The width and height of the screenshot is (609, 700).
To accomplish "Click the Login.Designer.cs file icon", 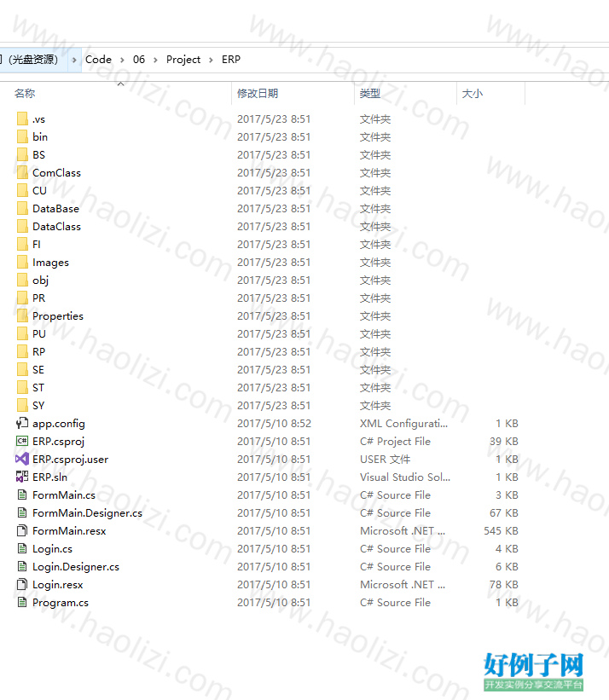I will point(22,566).
